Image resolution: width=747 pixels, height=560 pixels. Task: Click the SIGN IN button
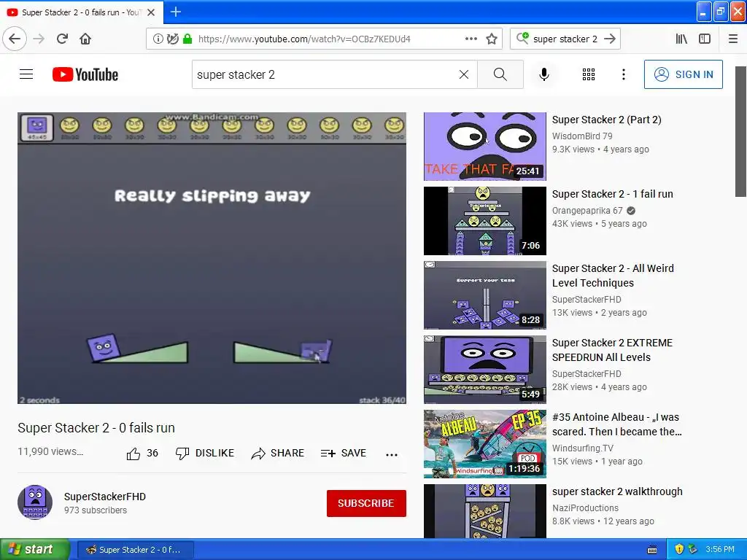683,74
